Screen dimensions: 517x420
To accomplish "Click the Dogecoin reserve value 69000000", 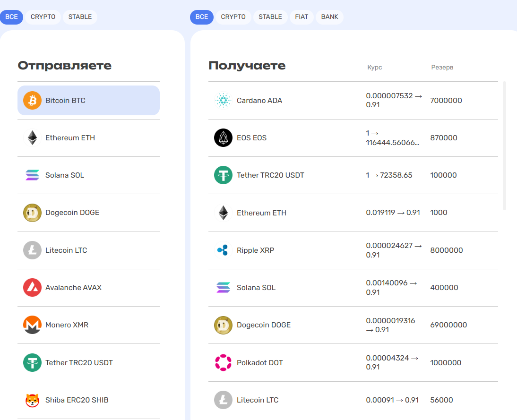I will (449, 325).
